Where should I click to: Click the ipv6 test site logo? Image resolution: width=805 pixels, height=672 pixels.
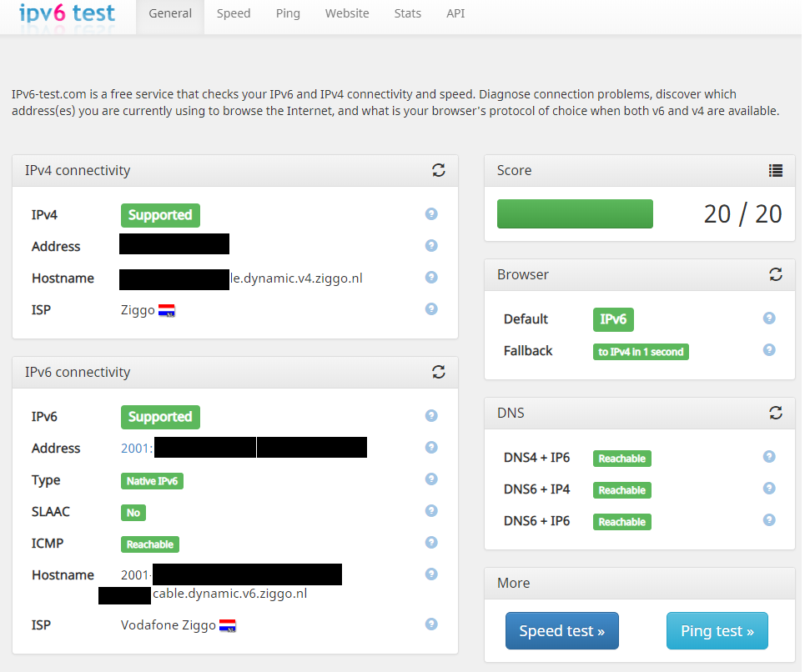(x=67, y=14)
